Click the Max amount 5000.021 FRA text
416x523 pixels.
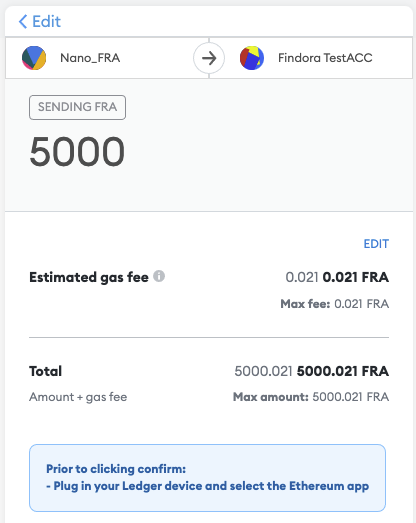(311, 397)
